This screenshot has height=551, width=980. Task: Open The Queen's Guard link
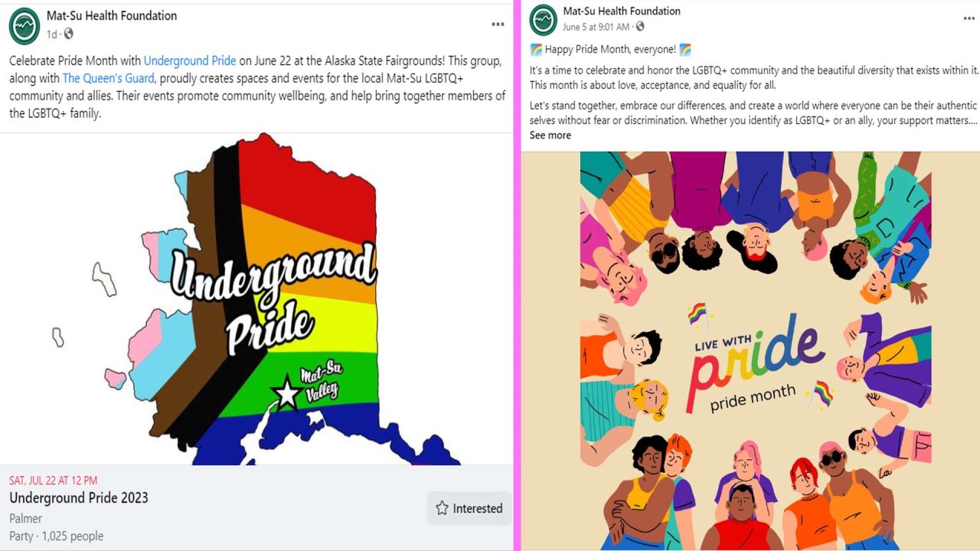click(109, 78)
